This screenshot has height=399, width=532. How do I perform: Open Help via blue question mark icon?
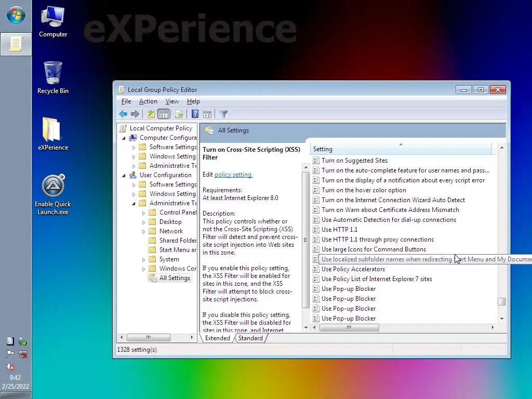click(195, 114)
